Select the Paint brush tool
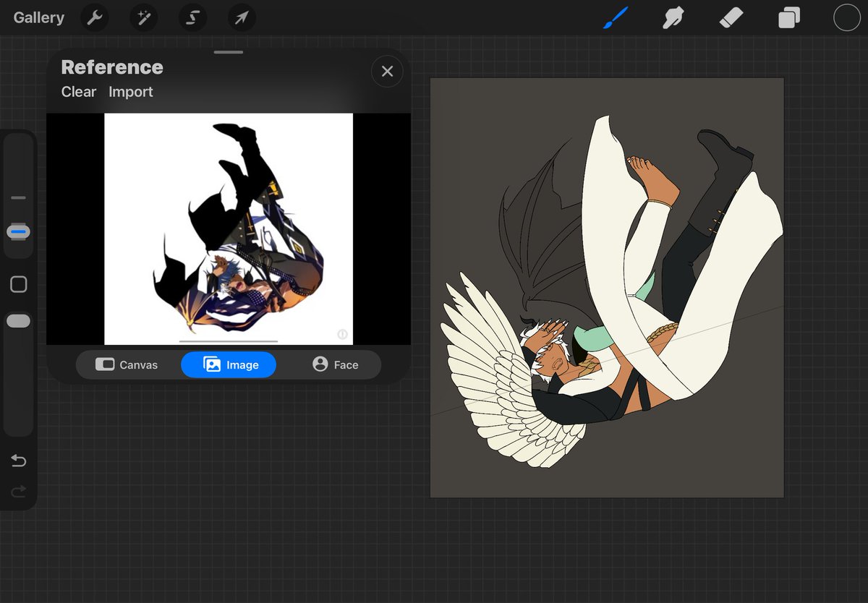868x603 pixels. coord(616,17)
